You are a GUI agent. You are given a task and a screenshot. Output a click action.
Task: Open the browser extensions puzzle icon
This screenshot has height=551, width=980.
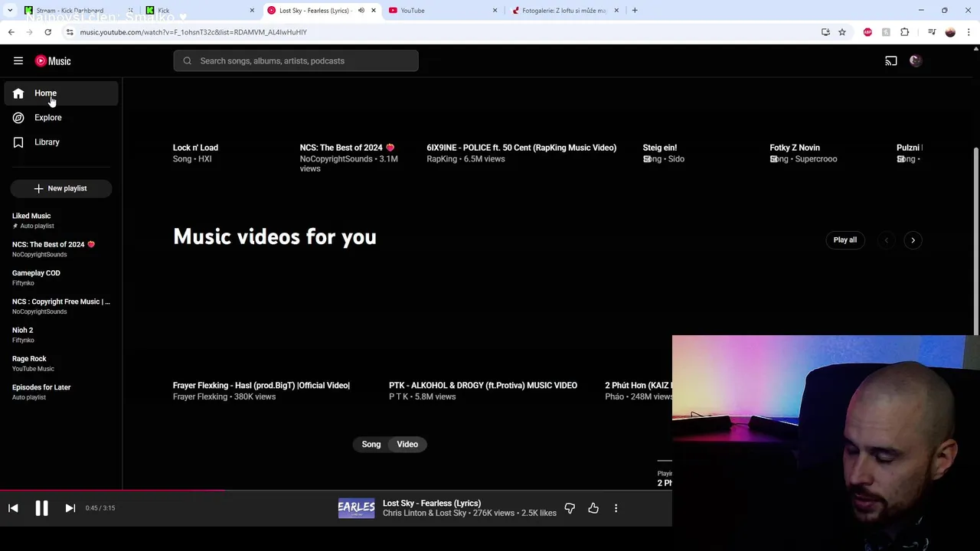(905, 32)
